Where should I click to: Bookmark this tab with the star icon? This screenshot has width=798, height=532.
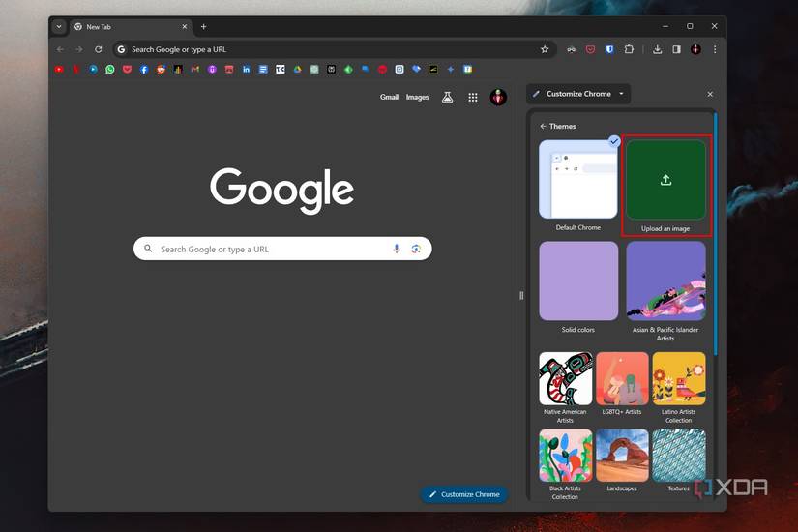coord(545,49)
